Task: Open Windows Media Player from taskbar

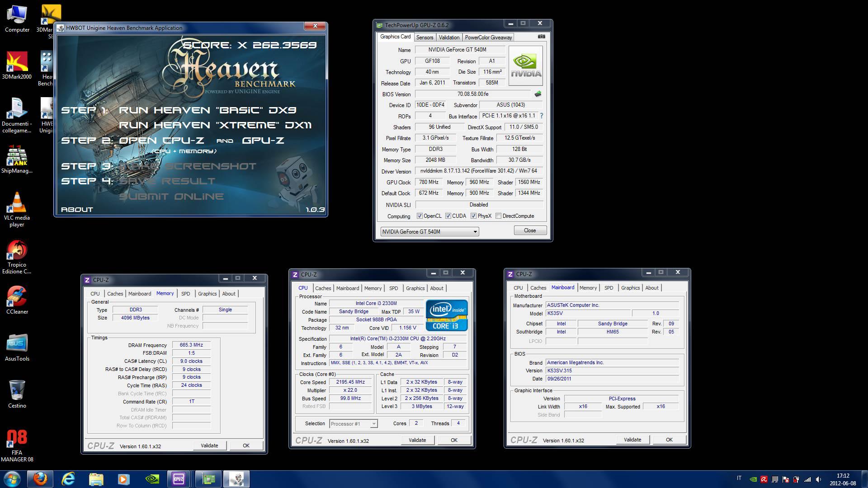Action: point(123,479)
